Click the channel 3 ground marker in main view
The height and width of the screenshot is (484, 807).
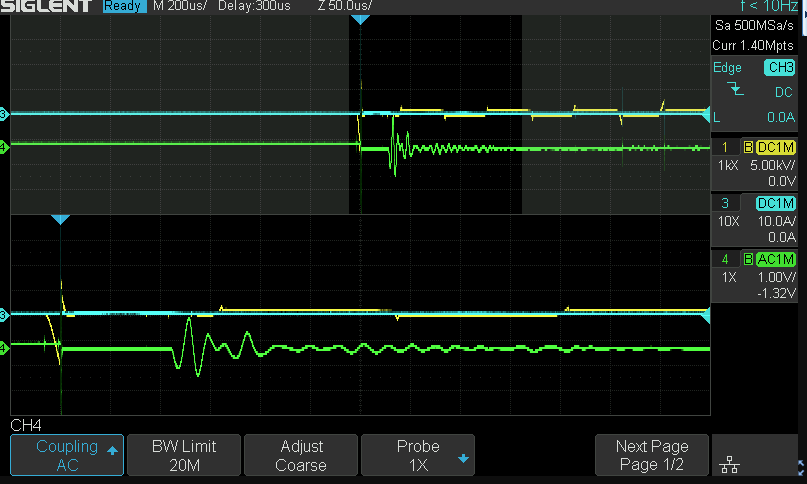coord(4,114)
